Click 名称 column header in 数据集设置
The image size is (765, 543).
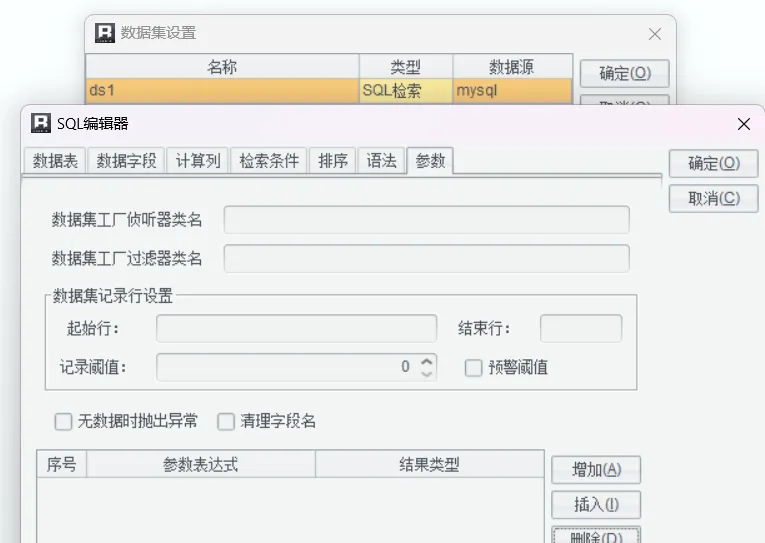point(222,67)
